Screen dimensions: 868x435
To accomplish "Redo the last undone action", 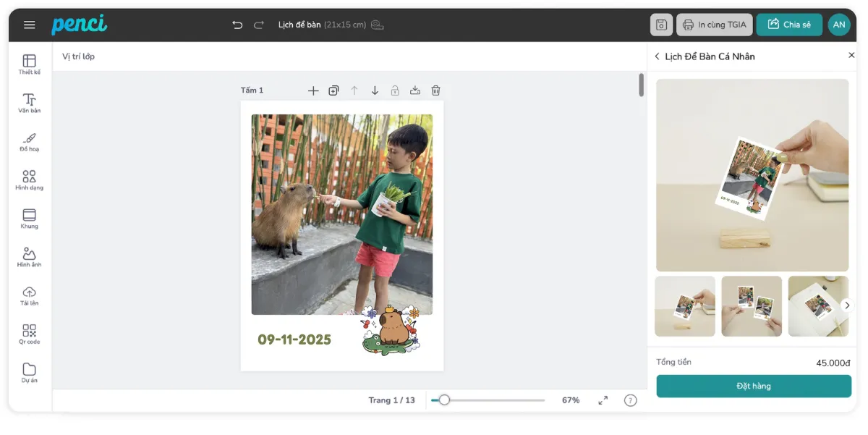I will tap(259, 25).
